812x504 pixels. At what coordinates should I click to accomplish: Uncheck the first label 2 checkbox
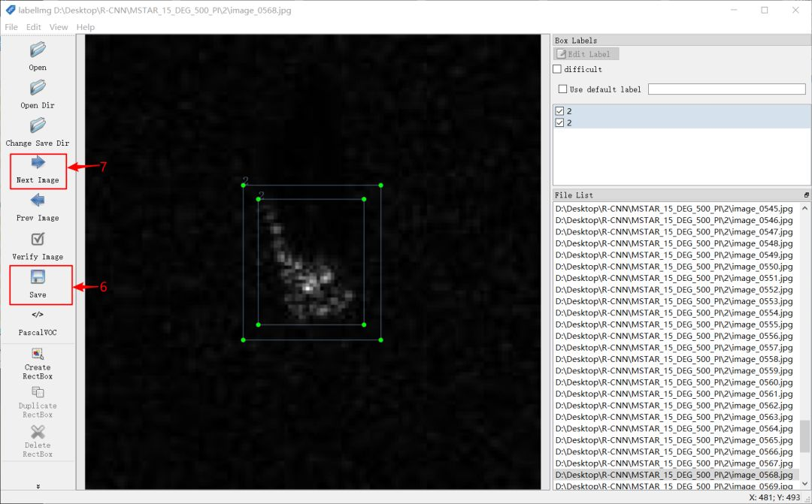click(559, 110)
